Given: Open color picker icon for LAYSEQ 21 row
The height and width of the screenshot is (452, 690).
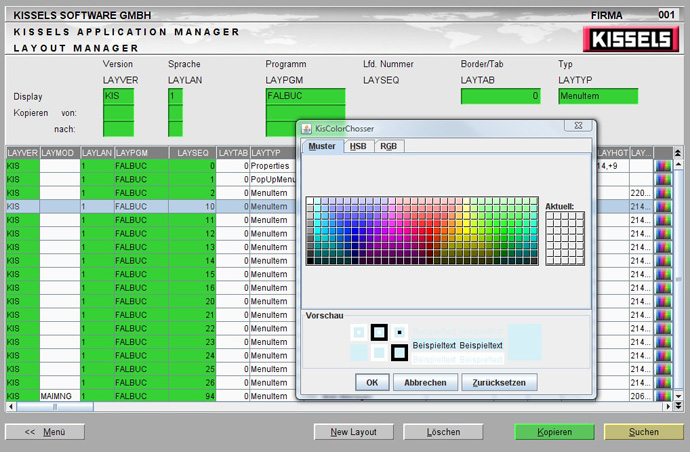Looking at the screenshot, I should click(x=663, y=315).
